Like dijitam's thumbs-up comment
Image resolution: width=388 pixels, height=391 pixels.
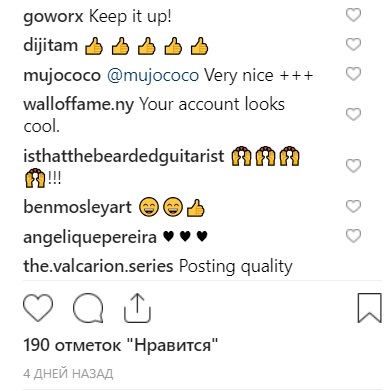pos(353,44)
